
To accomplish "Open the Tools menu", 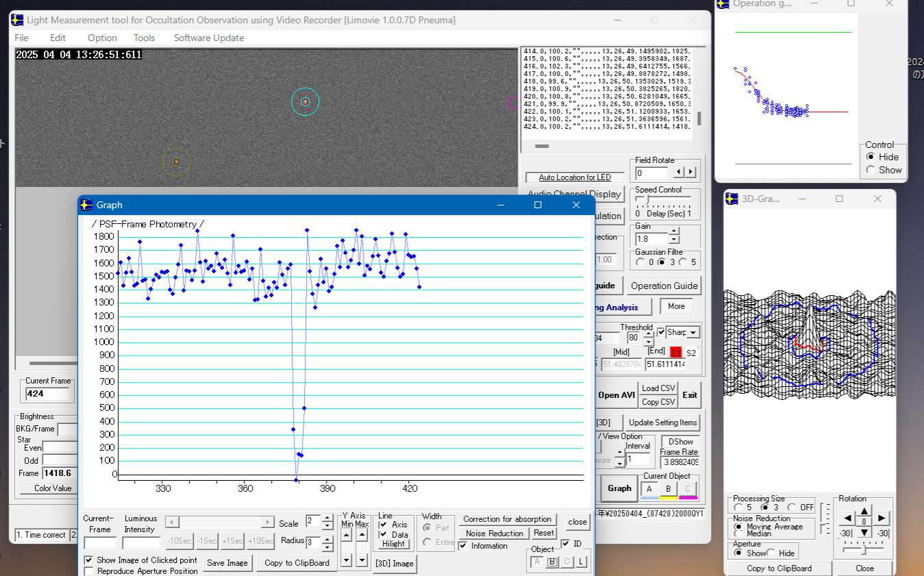I will click(144, 38).
